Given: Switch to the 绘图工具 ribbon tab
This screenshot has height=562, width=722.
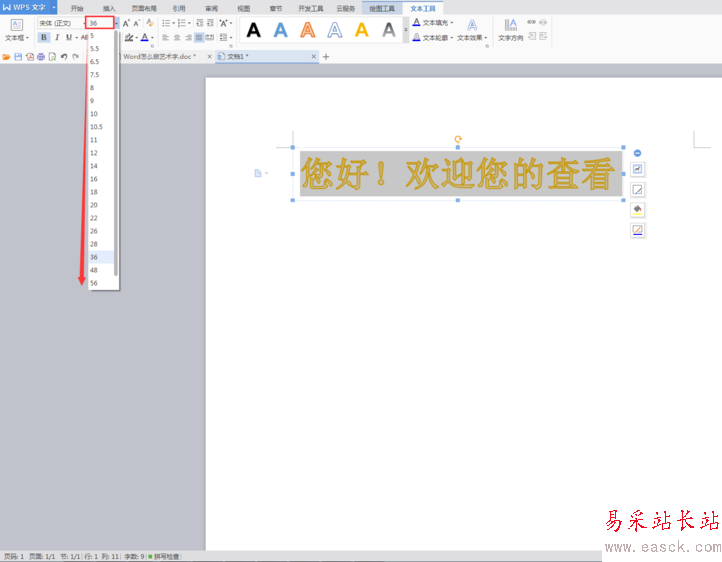Looking at the screenshot, I should click(382, 8).
